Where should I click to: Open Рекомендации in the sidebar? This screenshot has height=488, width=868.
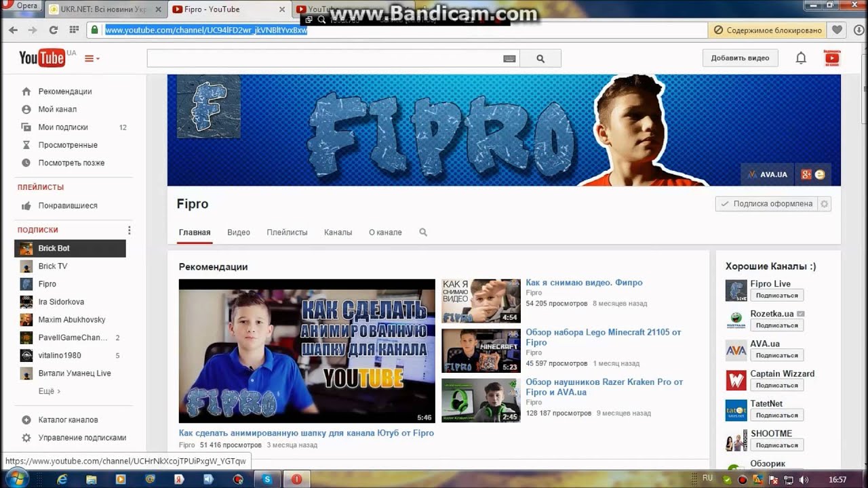(x=64, y=91)
